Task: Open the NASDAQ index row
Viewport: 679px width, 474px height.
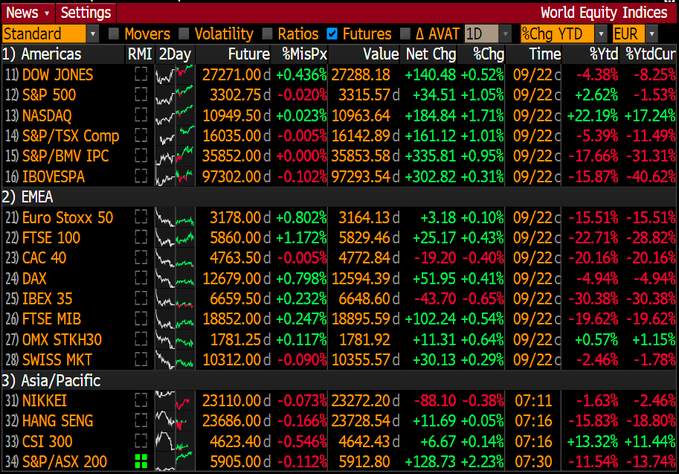Action: pyautogui.click(x=47, y=116)
